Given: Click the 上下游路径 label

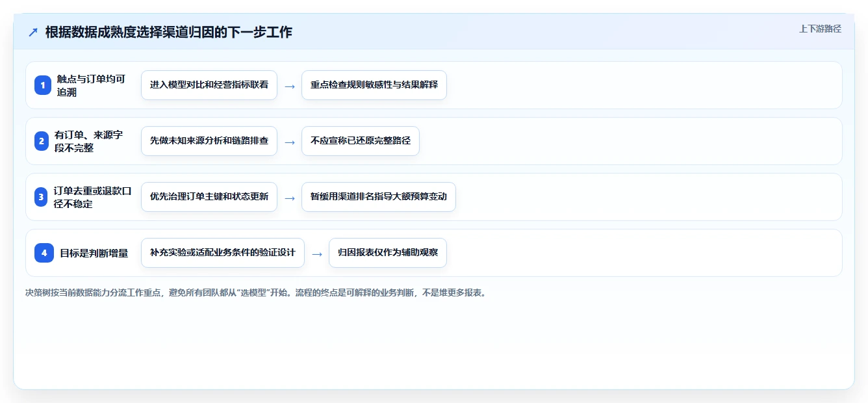Looking at the screenshot, I should point(820,29).
